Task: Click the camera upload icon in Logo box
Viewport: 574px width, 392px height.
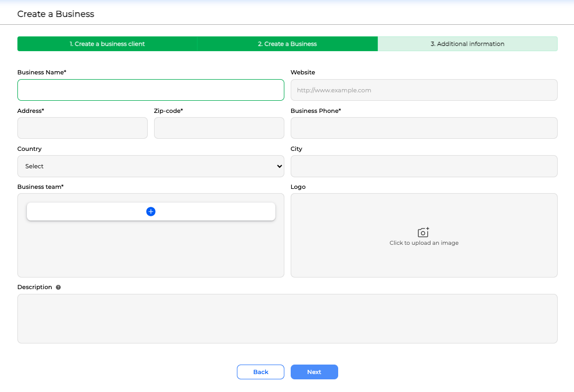Action: (423, 232)
